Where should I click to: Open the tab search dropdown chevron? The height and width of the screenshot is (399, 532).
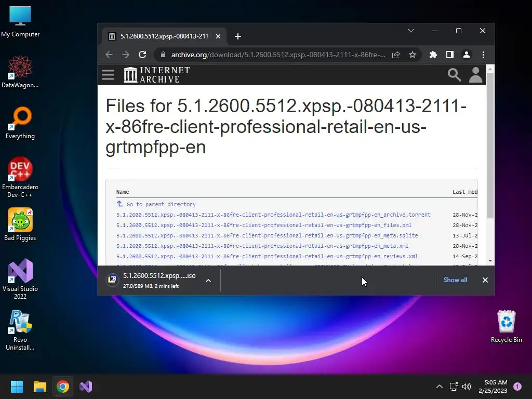point(411,31)
